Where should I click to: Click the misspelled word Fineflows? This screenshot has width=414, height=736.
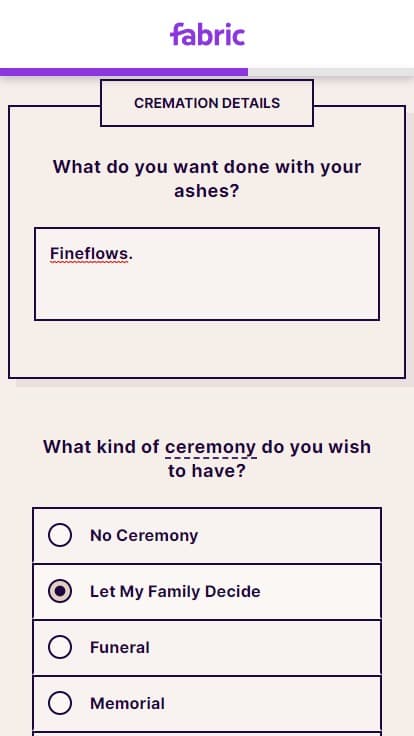(89, 253)
